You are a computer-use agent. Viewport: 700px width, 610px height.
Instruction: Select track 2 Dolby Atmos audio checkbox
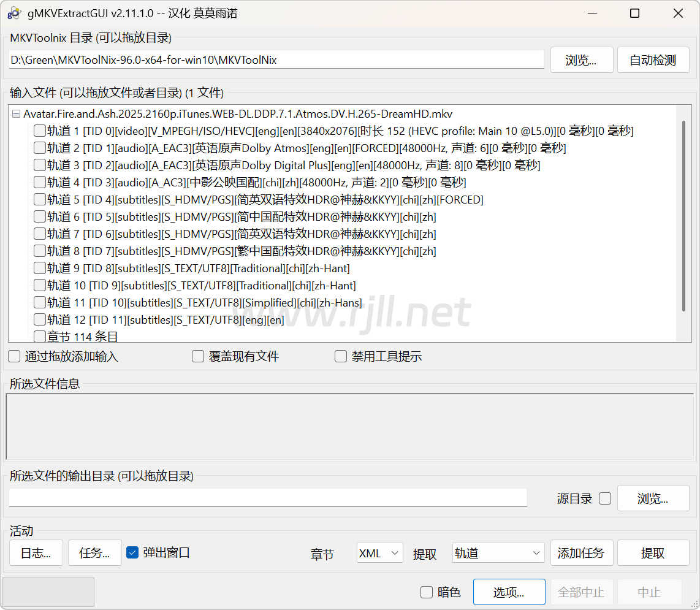pyautogui.click(x=39, y=148)
